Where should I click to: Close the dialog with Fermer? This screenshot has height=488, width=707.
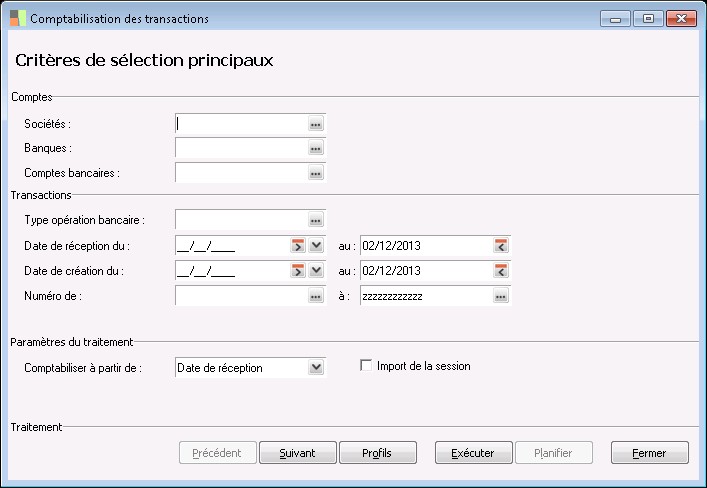(x=650, y=453)
